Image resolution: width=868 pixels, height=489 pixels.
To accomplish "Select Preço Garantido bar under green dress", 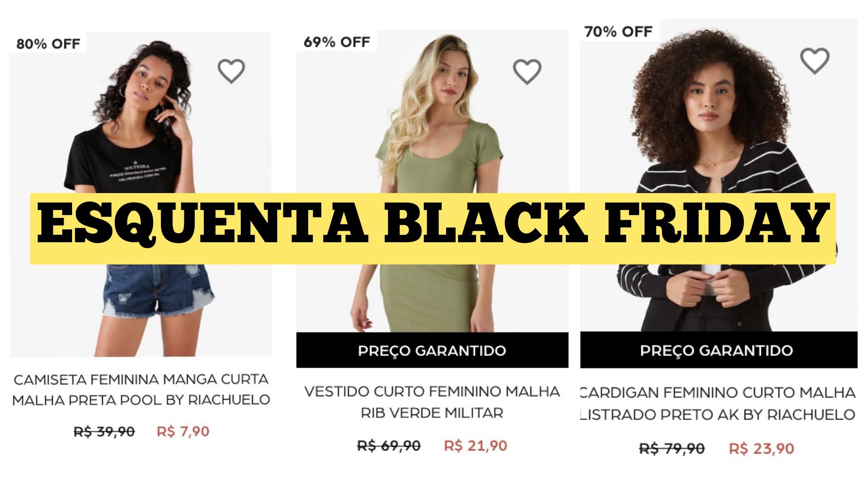I will pos(432,350).
